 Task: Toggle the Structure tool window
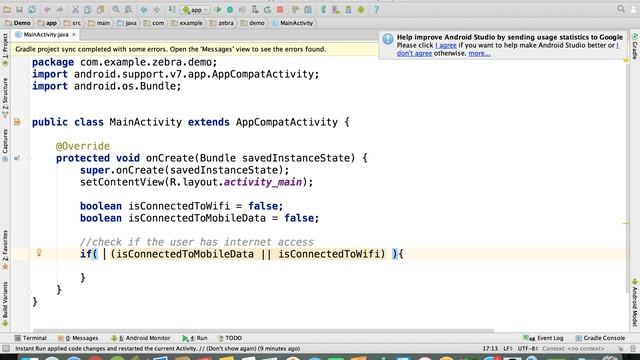click(x=5, y=98)
